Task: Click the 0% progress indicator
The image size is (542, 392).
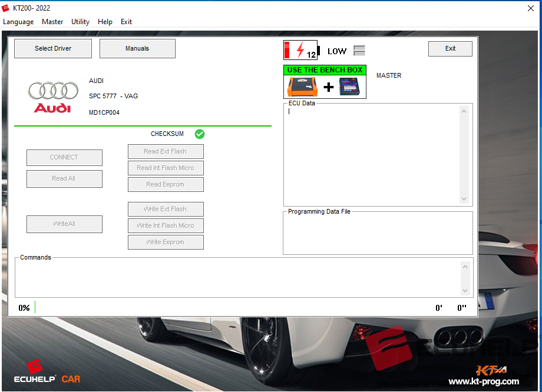Action: tap(24, 308)
